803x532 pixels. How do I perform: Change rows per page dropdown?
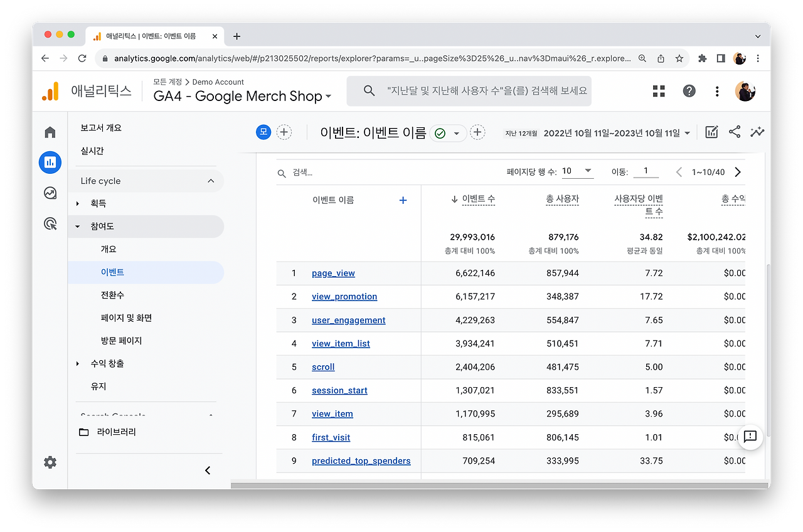click(x=577, y=171)
